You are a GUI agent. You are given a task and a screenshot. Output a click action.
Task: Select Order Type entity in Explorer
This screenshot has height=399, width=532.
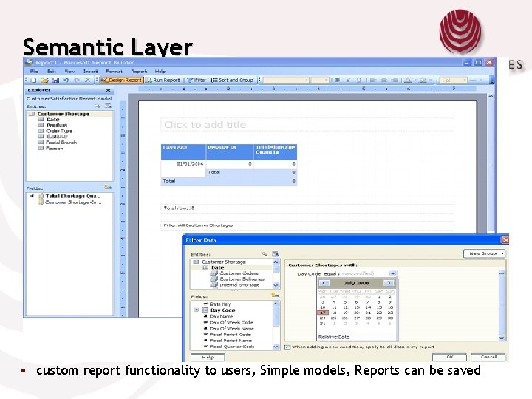59,131
